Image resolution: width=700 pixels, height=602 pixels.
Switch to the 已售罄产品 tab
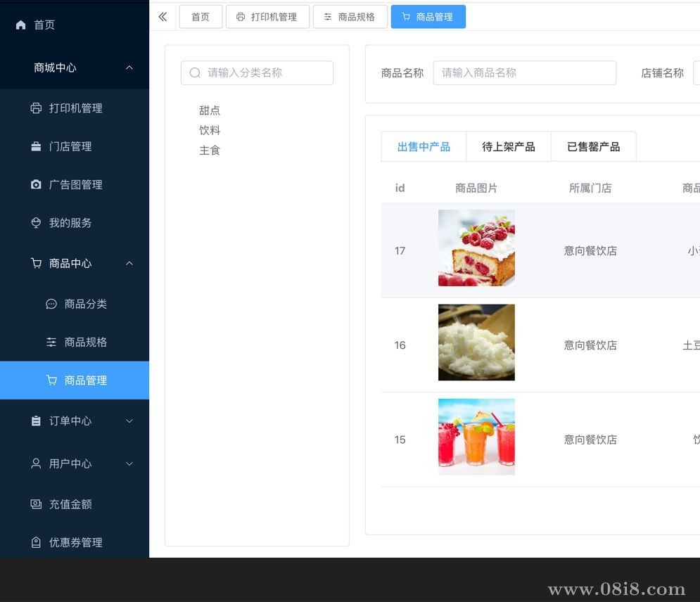593,146
